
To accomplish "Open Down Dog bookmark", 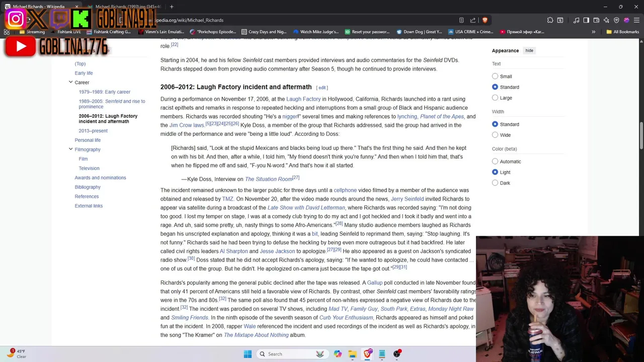I will click(419, 32).
